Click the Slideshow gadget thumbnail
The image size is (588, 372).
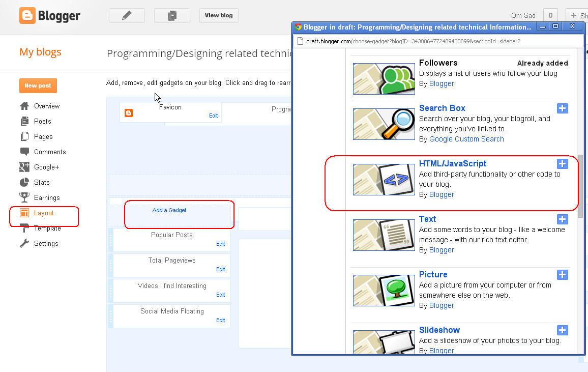tap(384, 342)
